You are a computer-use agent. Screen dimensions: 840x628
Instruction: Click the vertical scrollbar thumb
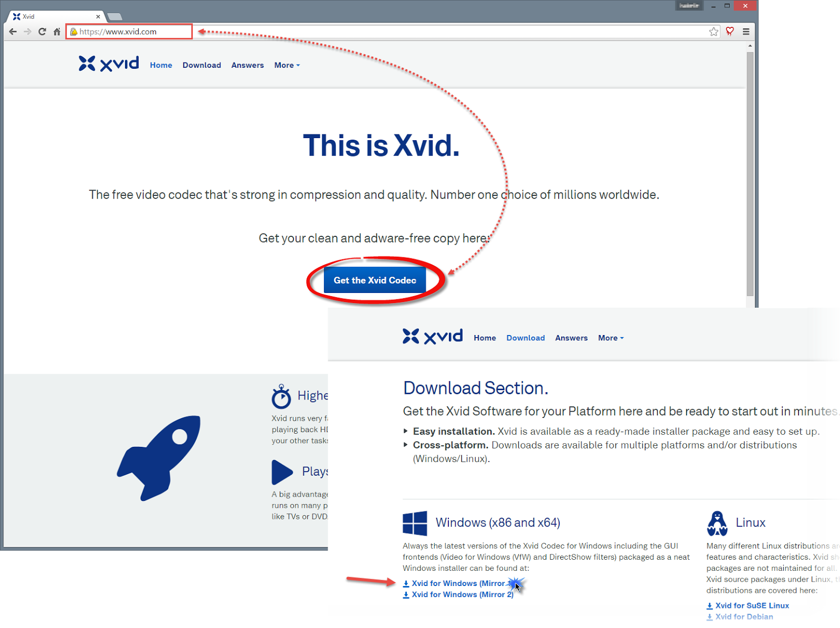(750, 173)
